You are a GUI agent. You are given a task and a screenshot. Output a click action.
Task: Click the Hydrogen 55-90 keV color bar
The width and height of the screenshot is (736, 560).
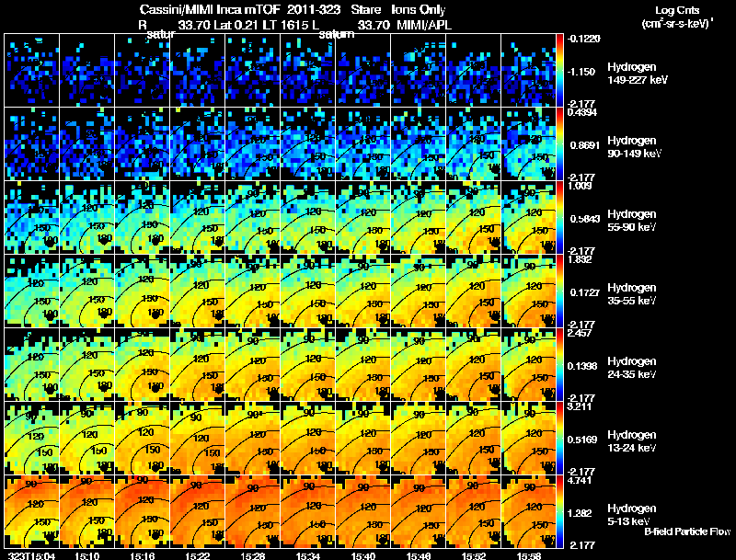pos(559,218)
